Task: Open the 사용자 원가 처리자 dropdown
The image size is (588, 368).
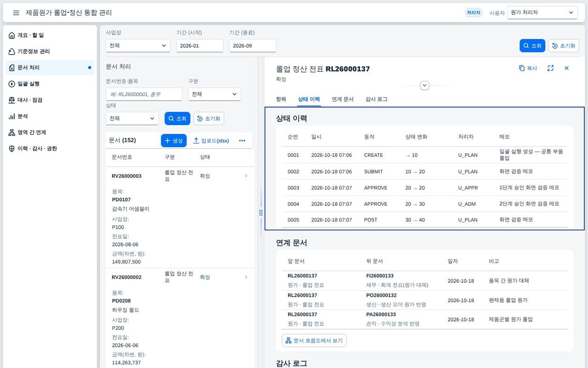Action: pyautogui.click(x=543, y=13)
